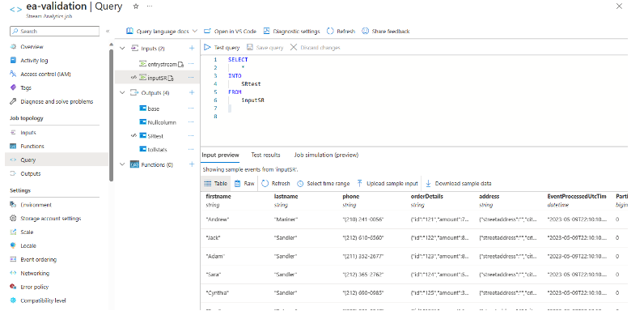Switch to Table view

214,184
